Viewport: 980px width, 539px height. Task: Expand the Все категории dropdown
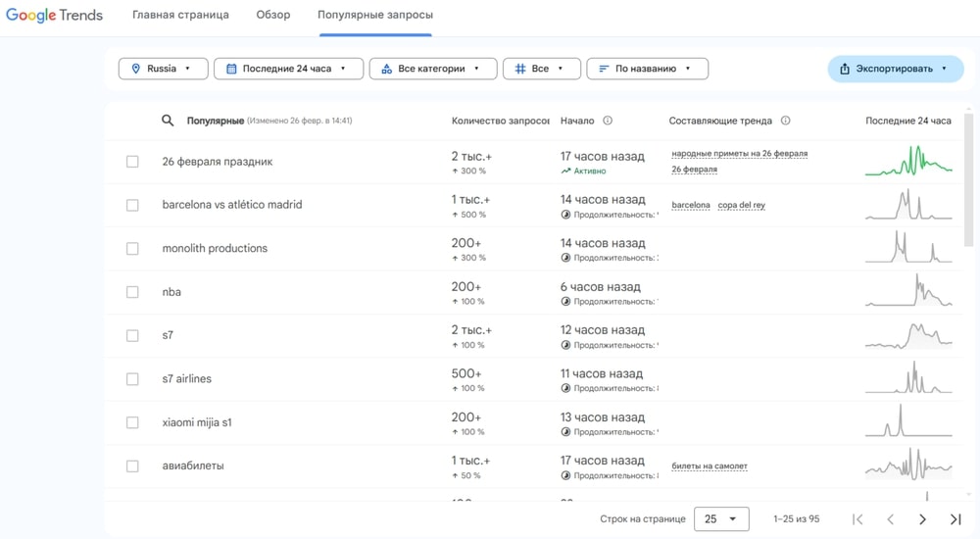[x=433, y=69]
